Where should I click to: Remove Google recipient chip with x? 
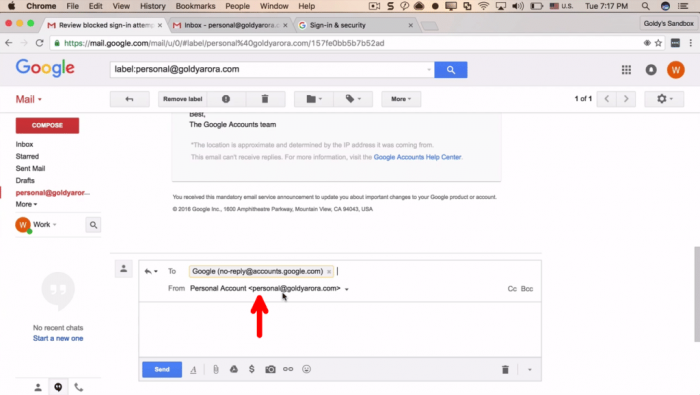[x=329, y=271]
